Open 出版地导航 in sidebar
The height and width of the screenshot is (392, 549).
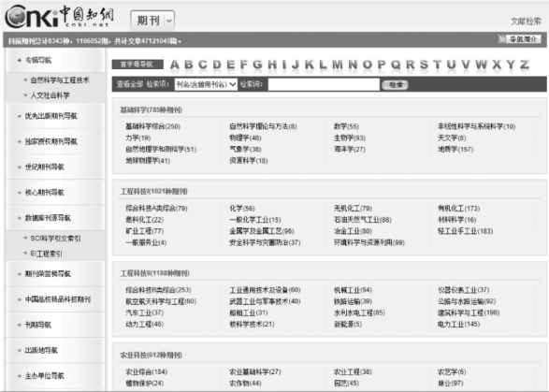click(41, 350)
